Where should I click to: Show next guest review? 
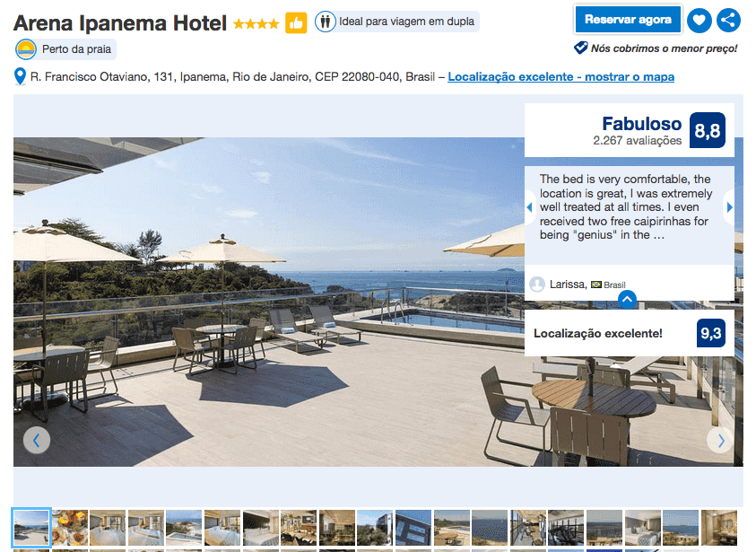[729, 207]
